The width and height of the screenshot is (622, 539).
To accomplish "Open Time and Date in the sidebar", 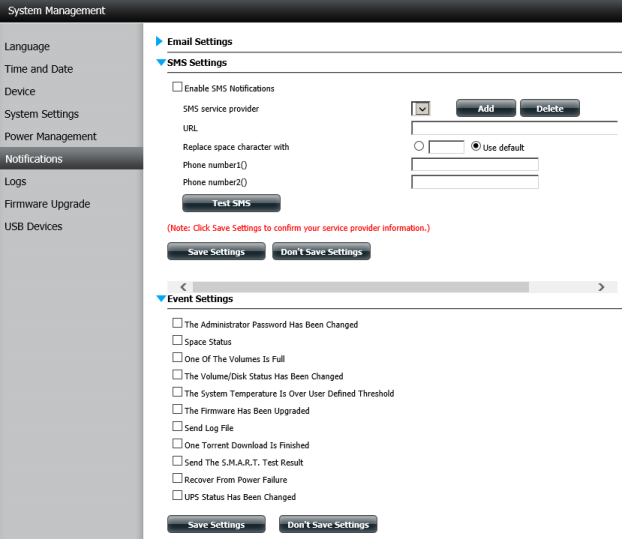I will (x=38, y=69).
